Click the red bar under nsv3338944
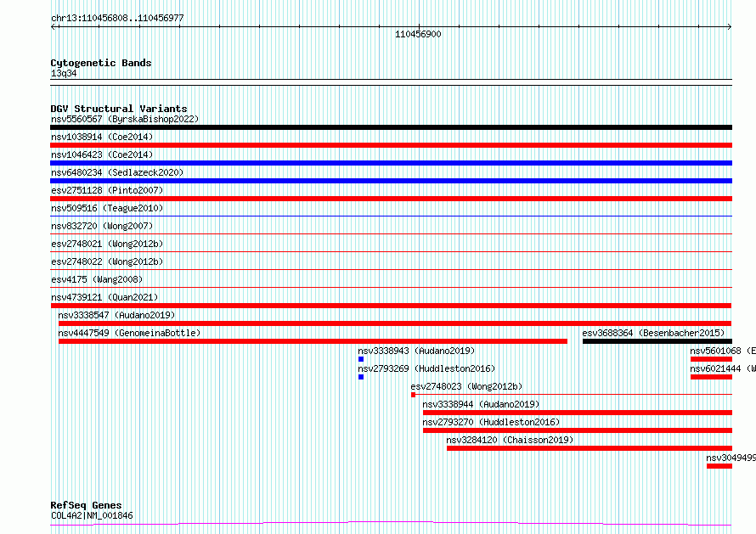Screen dimensions: 756x534 (578, 413)
